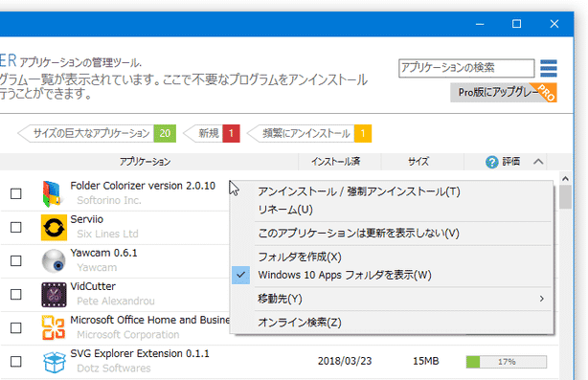Expand the 移動先(Y) submenu arrow

(x=541, y=299)
